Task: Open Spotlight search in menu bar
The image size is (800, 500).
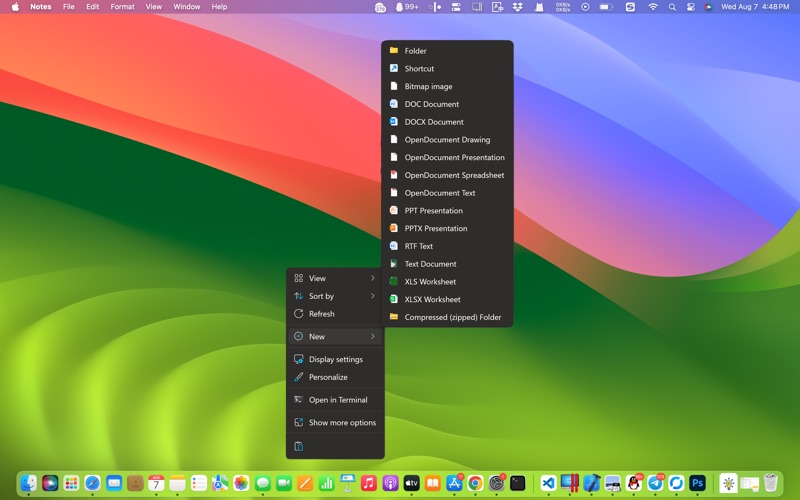Action: coord(672,7)
